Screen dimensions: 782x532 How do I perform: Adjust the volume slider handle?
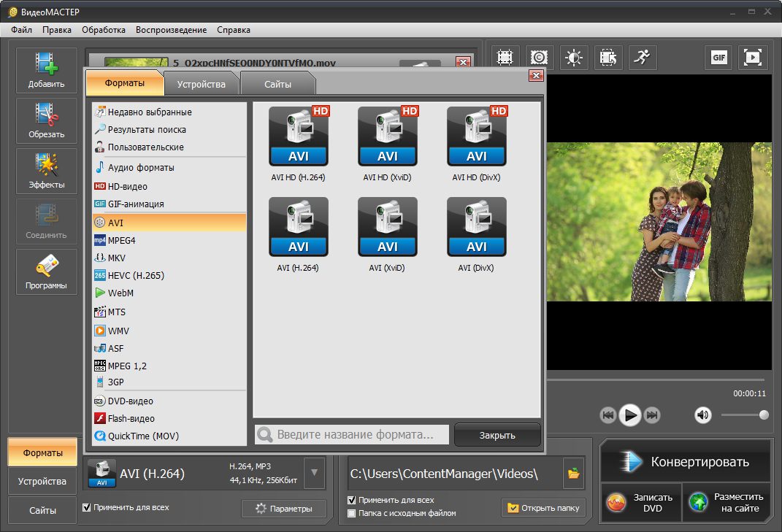coord(764,415)
